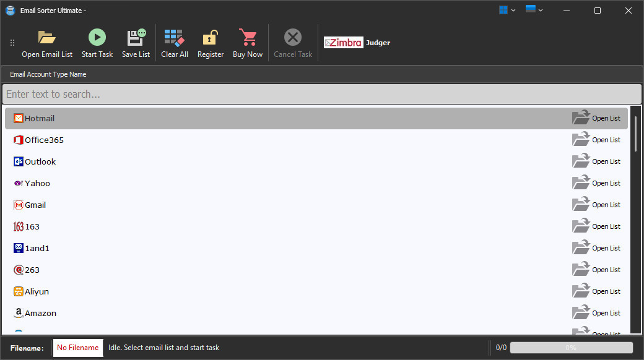The width and height of the screenshot is (644, 360).
Task: Click the red 163 logo icon
Action: point(18,226)
